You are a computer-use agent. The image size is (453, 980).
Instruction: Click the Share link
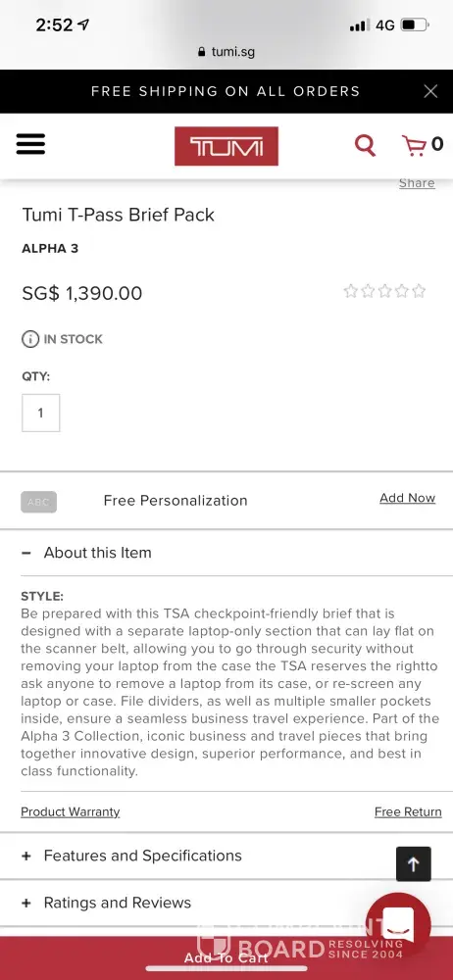417,183
